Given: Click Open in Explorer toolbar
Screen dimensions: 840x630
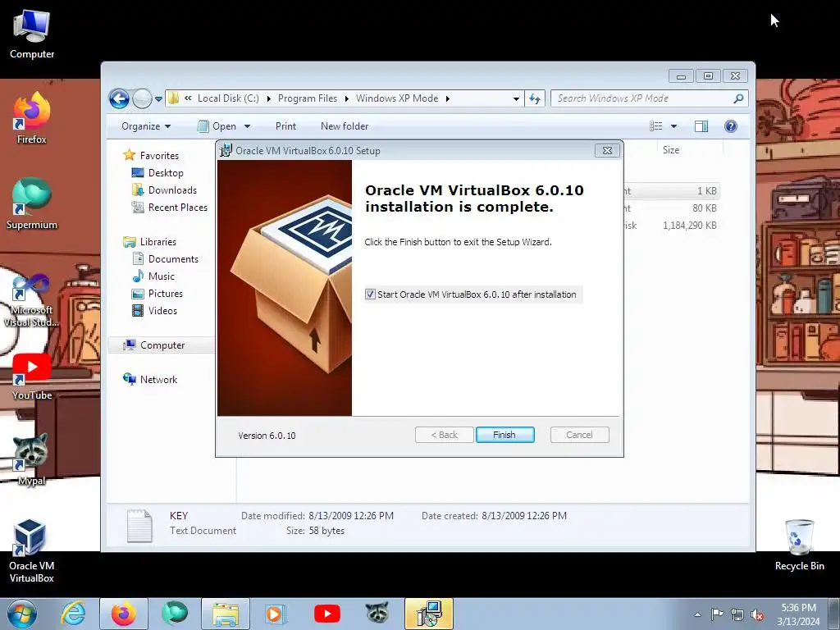Looking at the screenshot, I should [x=217, y=126].
